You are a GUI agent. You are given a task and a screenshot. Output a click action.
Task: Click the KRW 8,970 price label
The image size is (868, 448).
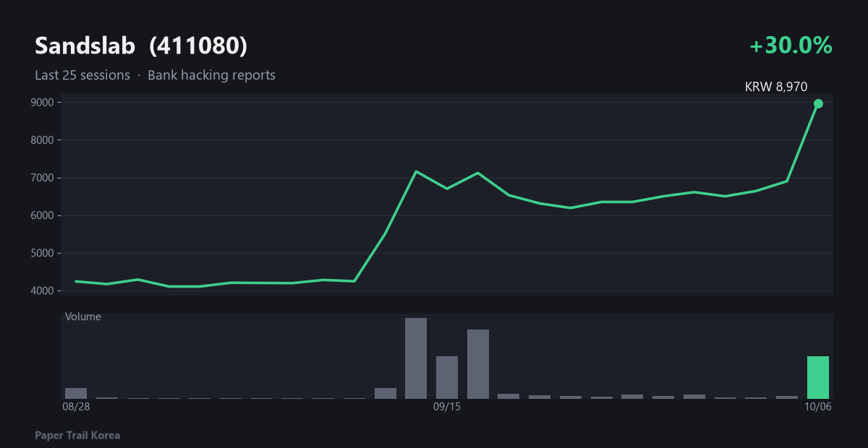point(776,87)
